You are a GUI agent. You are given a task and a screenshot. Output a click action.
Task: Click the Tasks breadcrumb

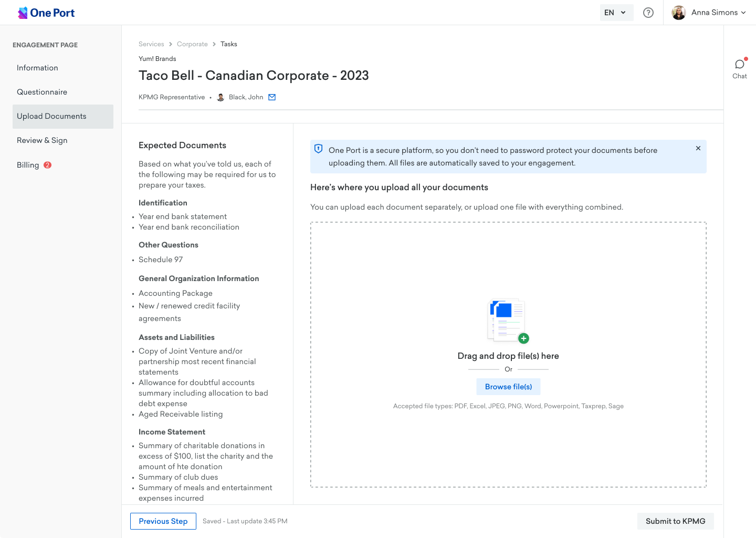(229, 44)
